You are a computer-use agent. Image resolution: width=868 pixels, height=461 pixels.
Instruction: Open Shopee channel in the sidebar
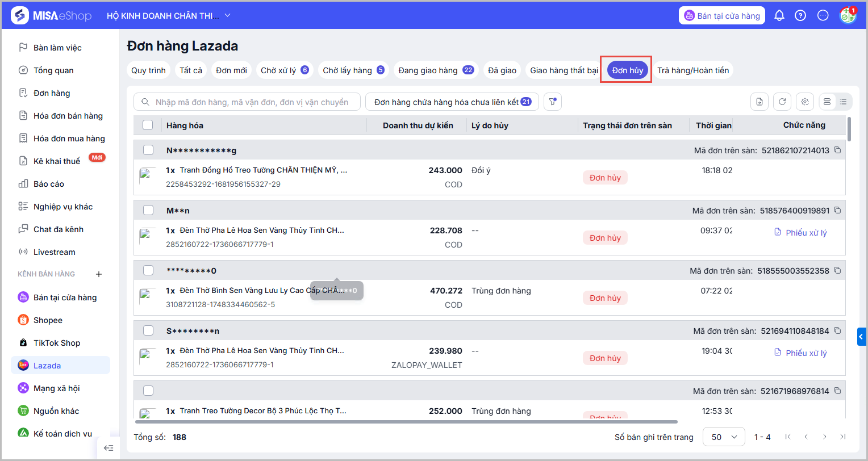tap(60, 320)
